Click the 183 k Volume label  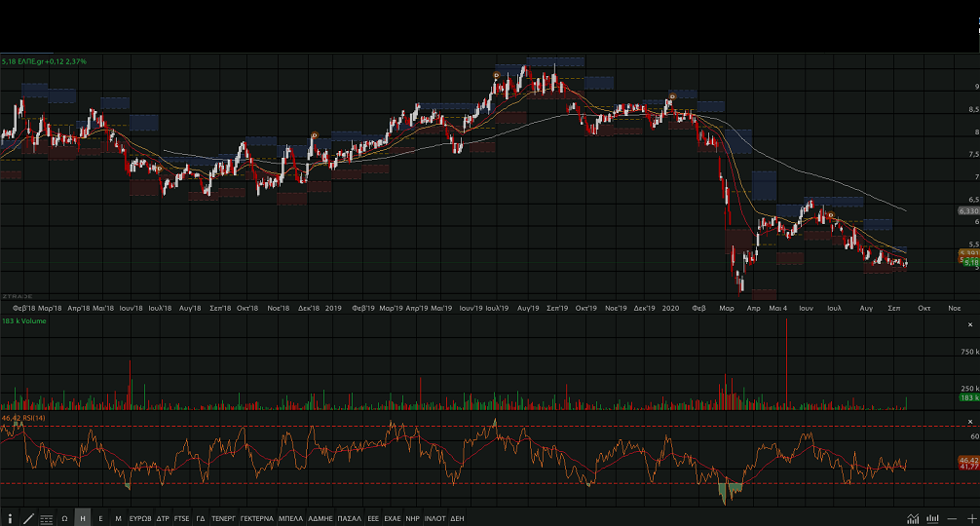[24, 319]
